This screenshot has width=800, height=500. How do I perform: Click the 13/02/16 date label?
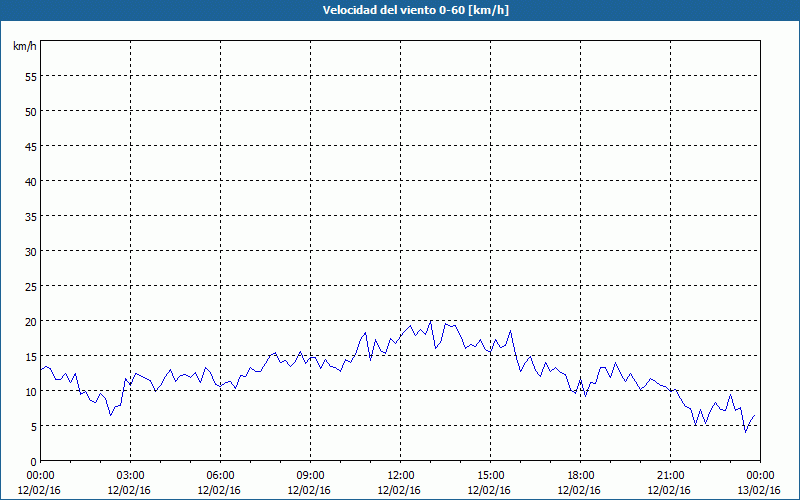tap(760, 490)
